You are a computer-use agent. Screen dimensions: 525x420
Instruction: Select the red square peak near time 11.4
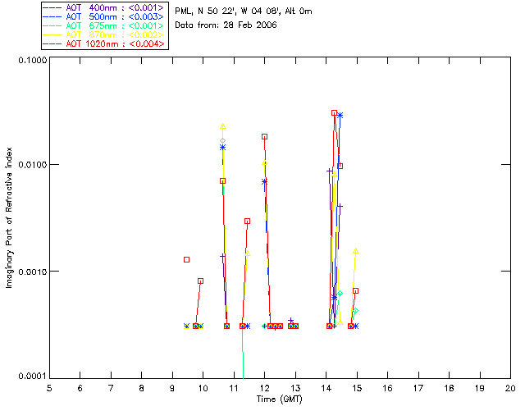[x=248, y=221]
